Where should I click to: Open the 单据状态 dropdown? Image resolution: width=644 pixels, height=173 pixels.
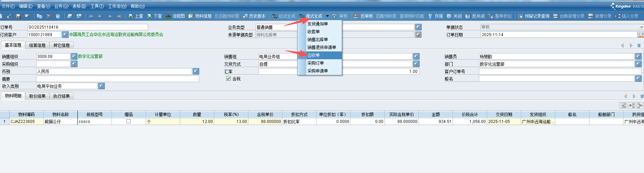(641, 27)
